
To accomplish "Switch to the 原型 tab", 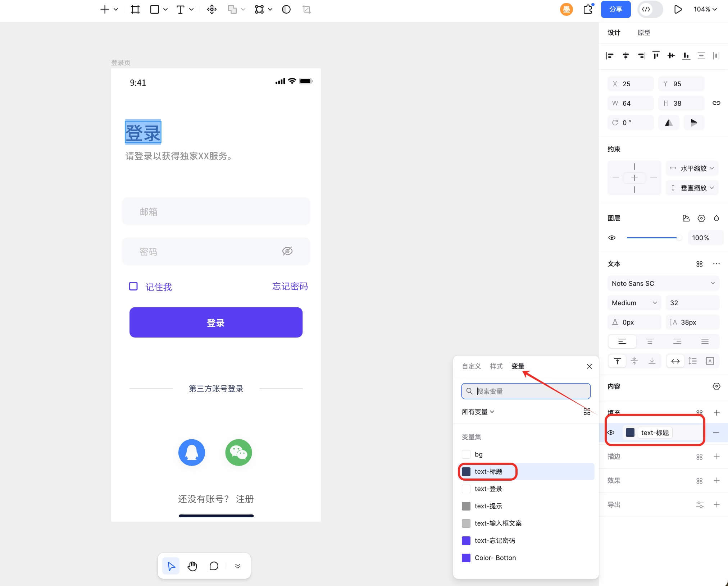I will [x=644, y=33].
